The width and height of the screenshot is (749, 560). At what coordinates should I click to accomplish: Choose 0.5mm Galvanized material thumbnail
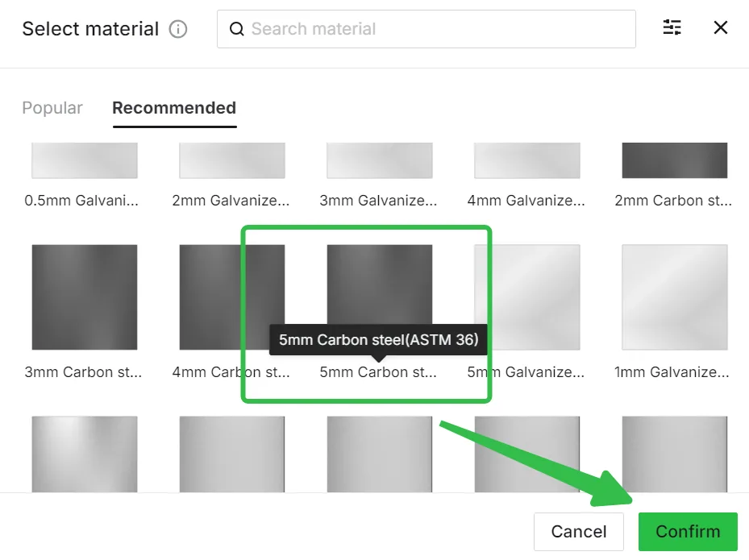click(85, 160)
